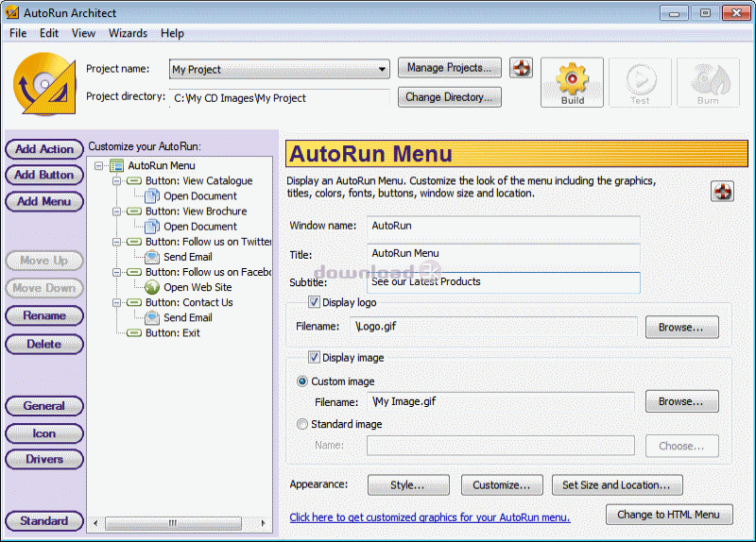Click the Subtitle input field
This screenshot has width=756, height=542.
coord(504,282)
